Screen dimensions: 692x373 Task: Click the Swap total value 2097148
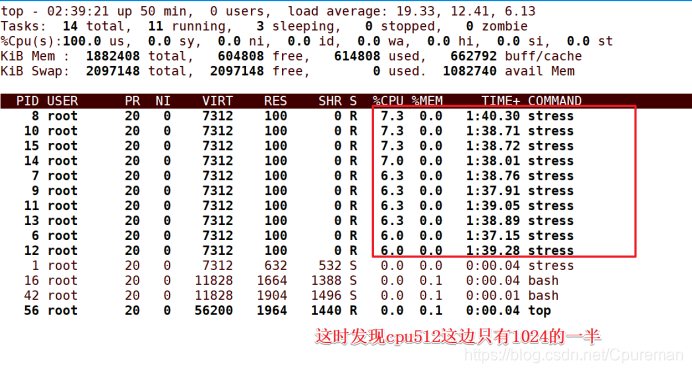point(113,71)
